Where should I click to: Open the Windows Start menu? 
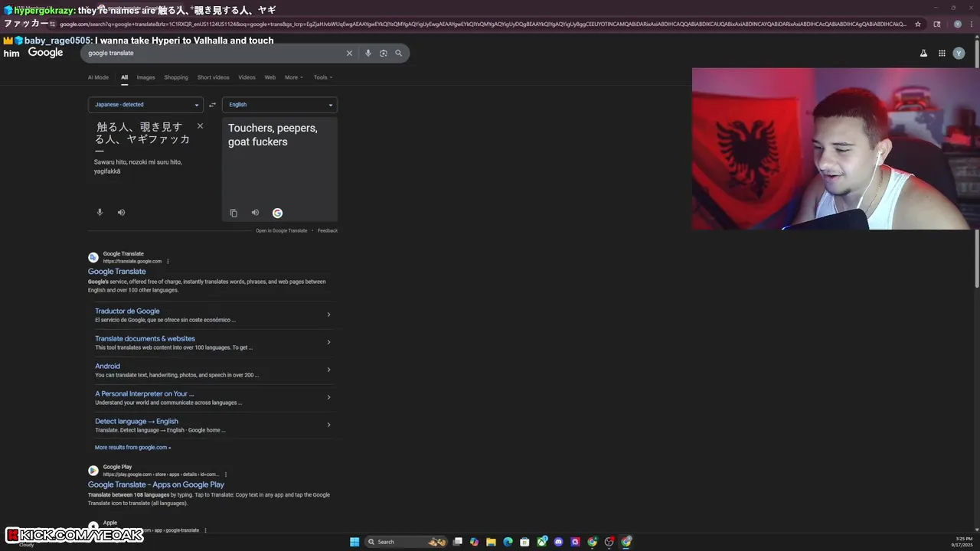pos(354,542)
